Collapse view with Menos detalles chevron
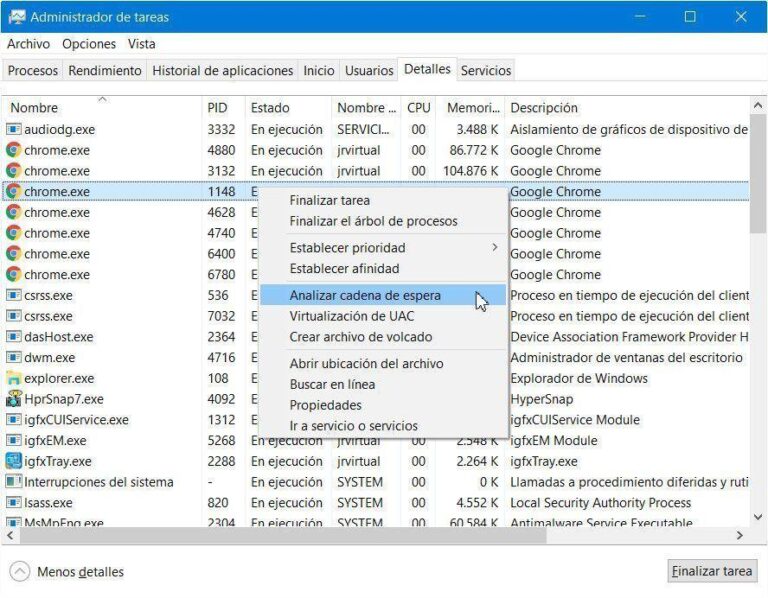This screenshot has height=598, width=768. point(20,572)
